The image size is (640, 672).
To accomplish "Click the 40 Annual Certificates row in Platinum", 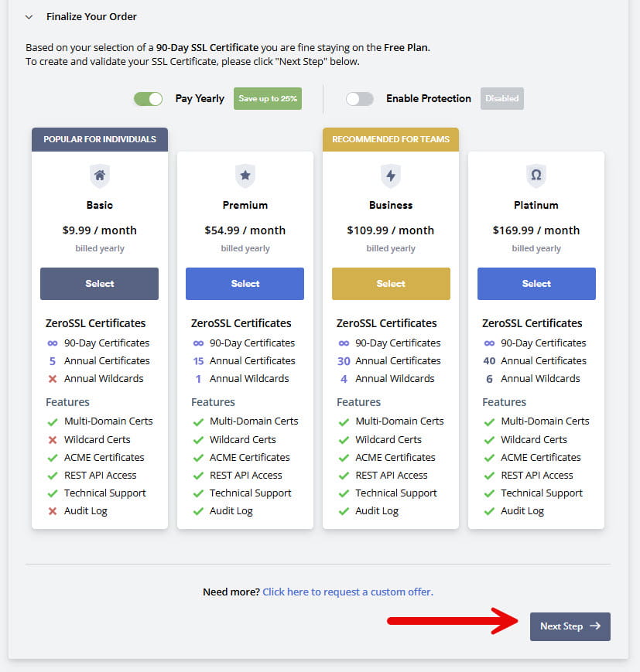I will 535,361.
